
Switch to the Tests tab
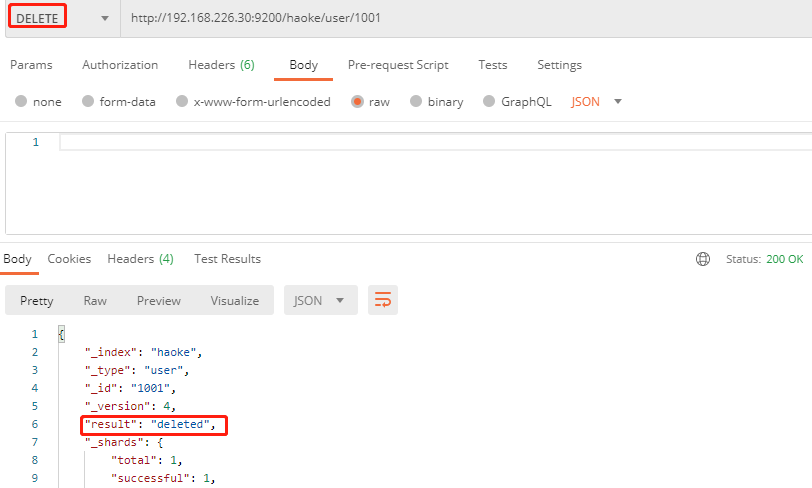click(492, 65)
